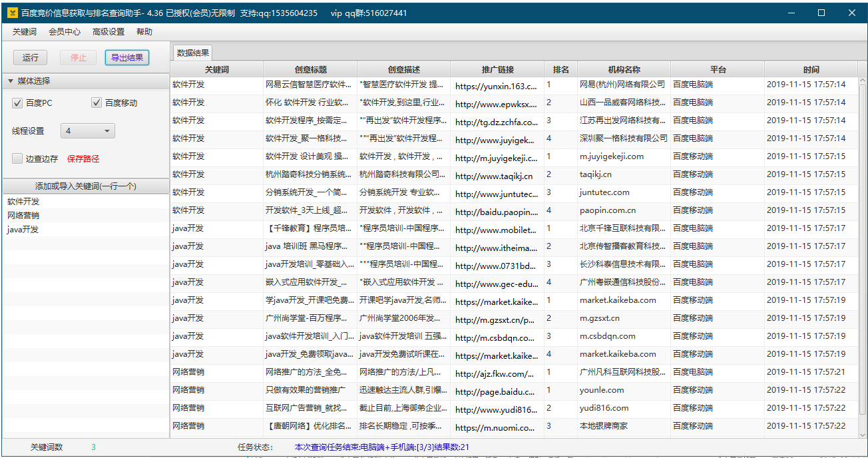Click the 添加或导入关键词 header button
Image resolution: width=868 pixels, height=458 pixels.
coord(85,186)
